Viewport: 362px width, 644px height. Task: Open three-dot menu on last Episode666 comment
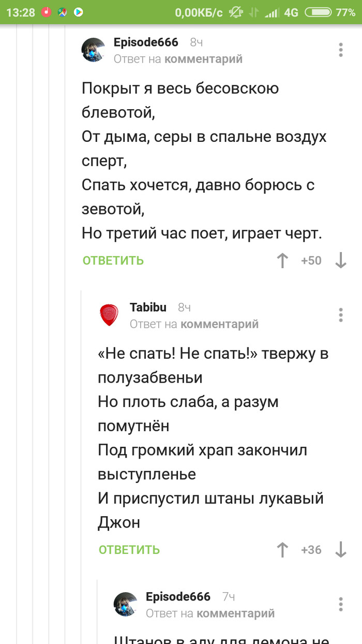point(341,604)
